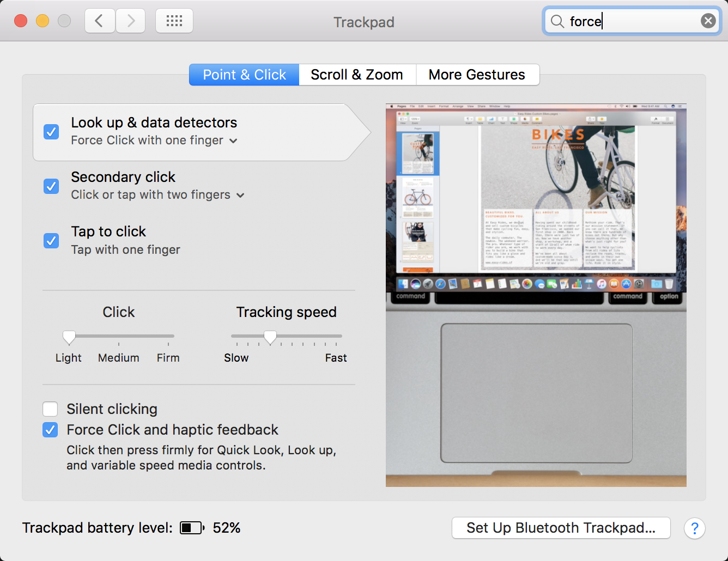Open help with the question mark button
The height and width of the screenshot is (561, 728).
click(694, 528)
